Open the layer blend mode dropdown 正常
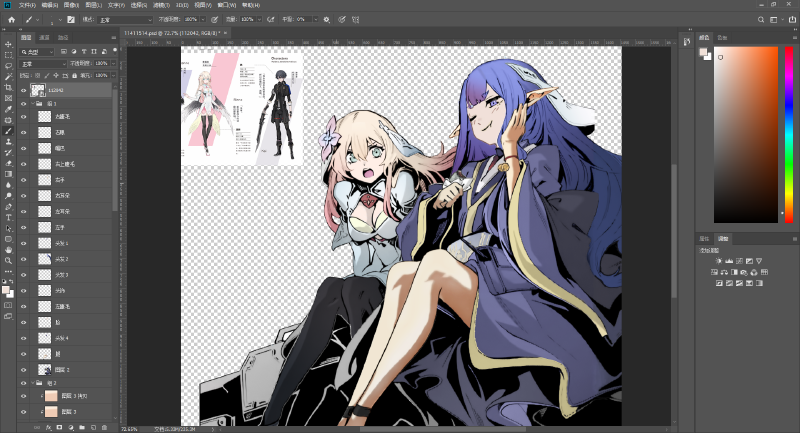 42,62
